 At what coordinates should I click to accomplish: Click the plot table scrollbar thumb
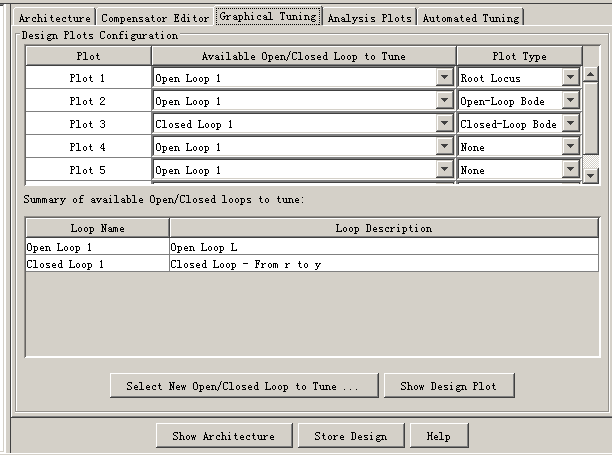tap(591, 118)
